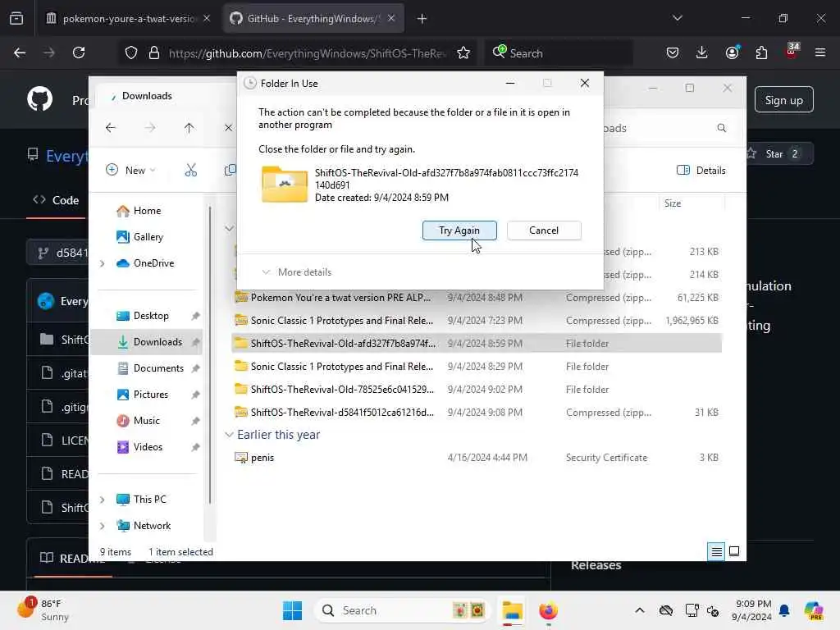Select the Pokemon You're a twat version zip
This screenshot has width=840, height=630.
pyautogui.click(x=477, y=297)
